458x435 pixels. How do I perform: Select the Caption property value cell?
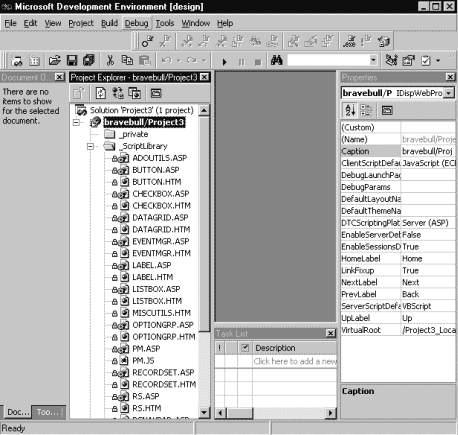(428, 151)
